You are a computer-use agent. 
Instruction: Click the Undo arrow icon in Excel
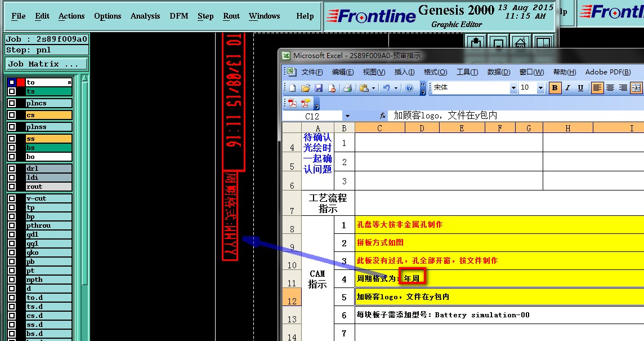[386, 87]
